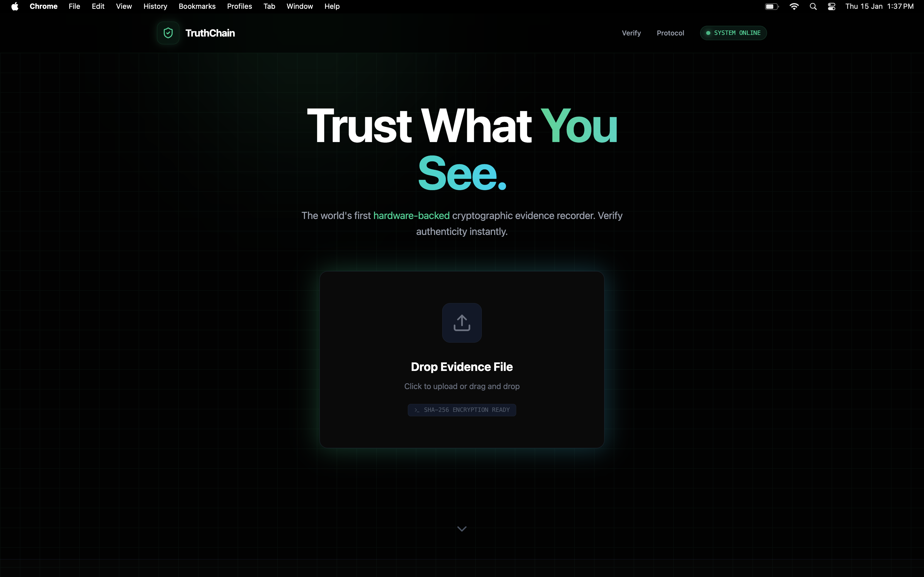Image resolution: width=924 pixels, height=577 pixels.
Task: Click the SHA-256 ENCRYPTION READY badge
Action: (x=462, y=410)
